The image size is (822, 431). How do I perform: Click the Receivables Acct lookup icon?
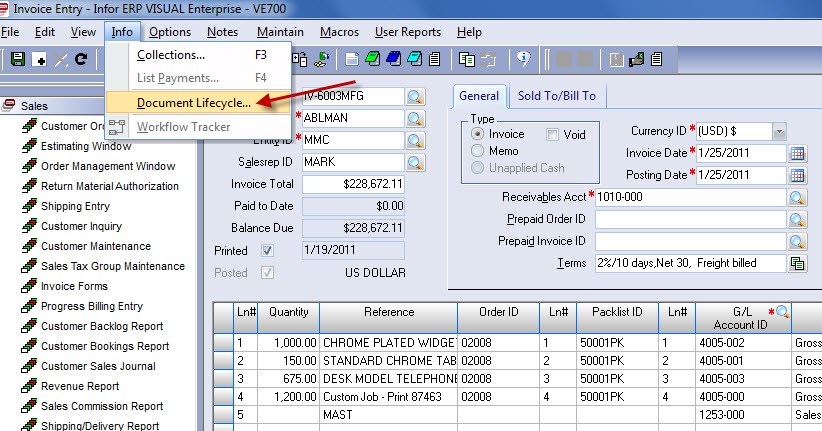pos(797,197)
